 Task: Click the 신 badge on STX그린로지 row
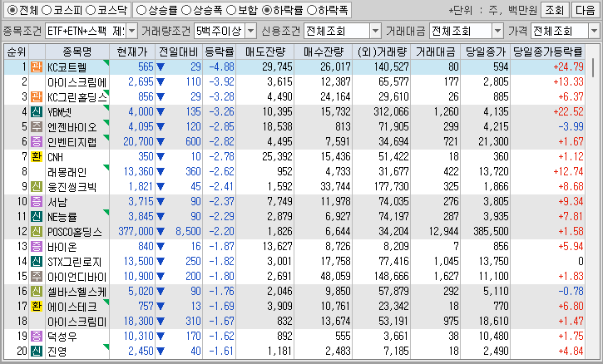(x=37, y=262)
